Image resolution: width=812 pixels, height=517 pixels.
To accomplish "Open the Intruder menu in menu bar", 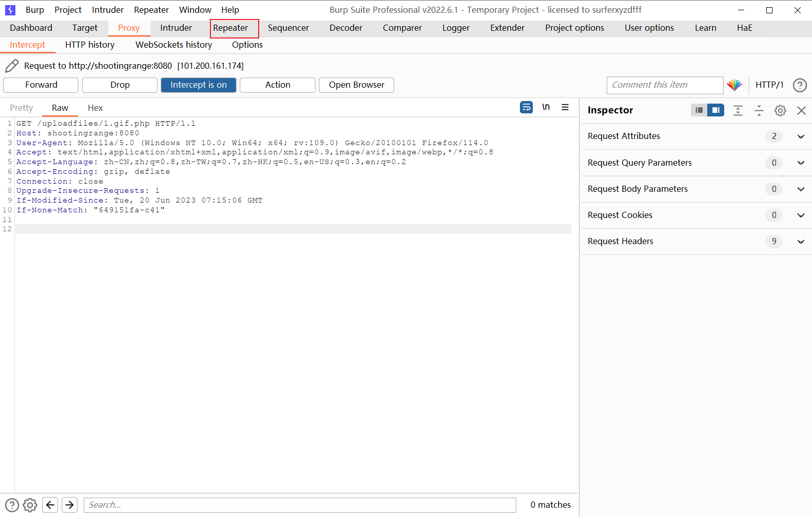I will pos(108,10).
